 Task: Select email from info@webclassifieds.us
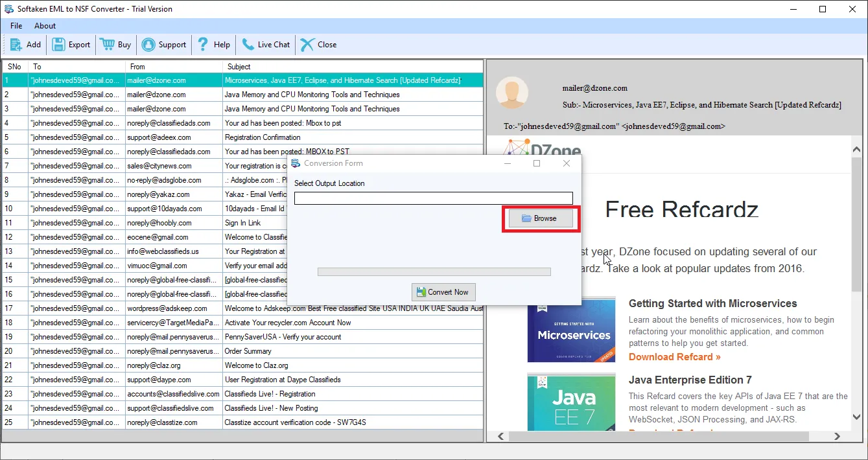(145, 251)
